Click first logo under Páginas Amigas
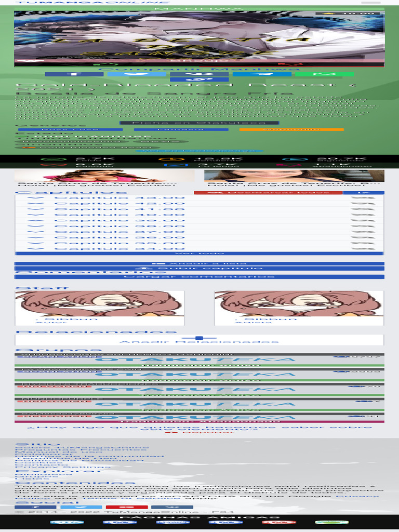 (x=67, y=522)
